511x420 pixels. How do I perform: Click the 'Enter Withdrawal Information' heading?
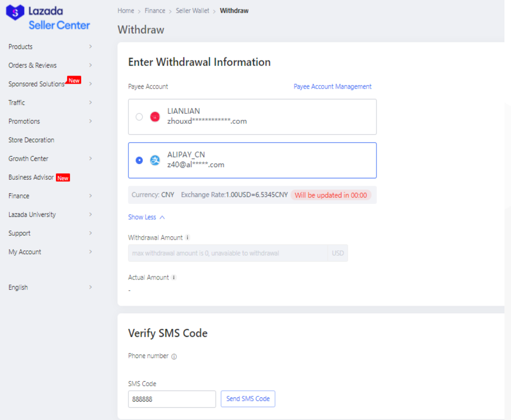click(200, 62)
